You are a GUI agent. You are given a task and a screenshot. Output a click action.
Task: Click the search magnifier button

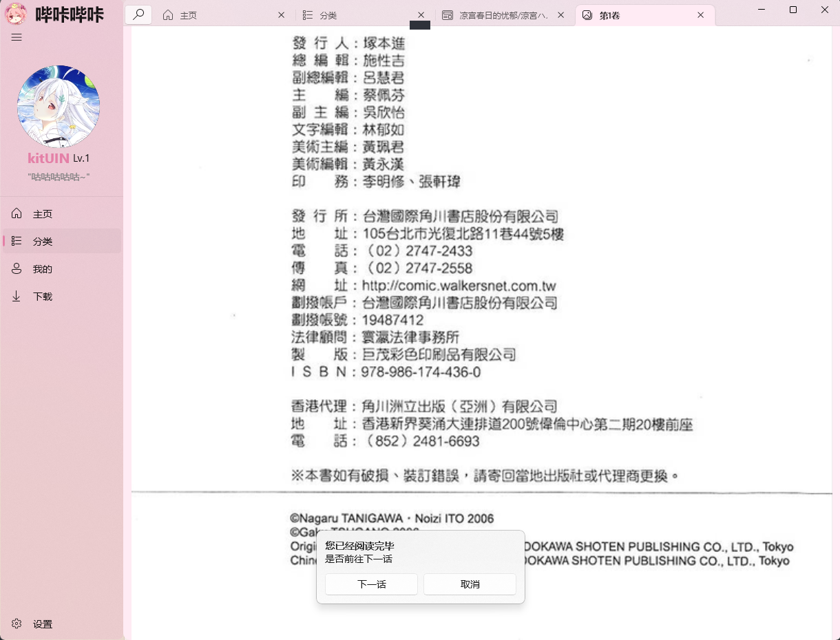click(x=139, y=14)
